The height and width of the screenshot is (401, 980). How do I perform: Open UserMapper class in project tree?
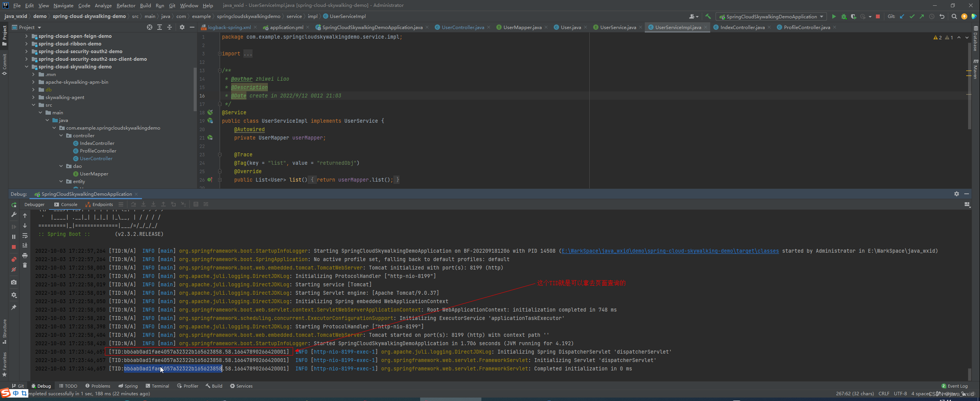(94, 174)
